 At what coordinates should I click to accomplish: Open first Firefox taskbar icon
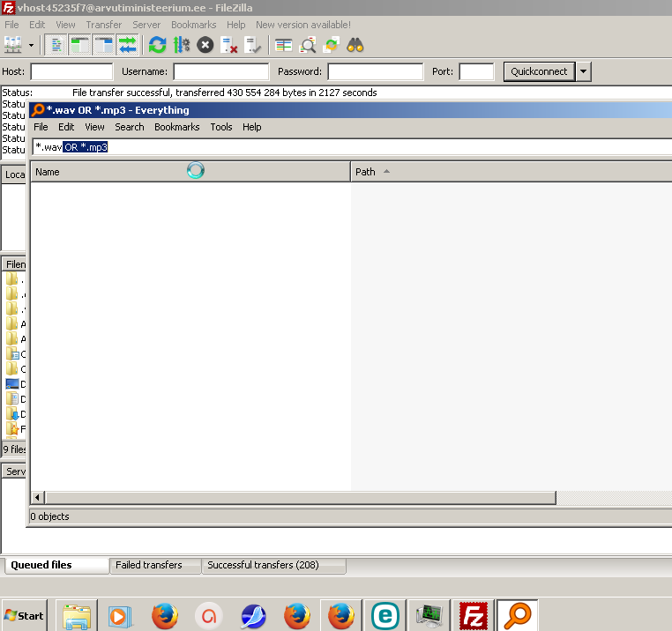point(165,616)
